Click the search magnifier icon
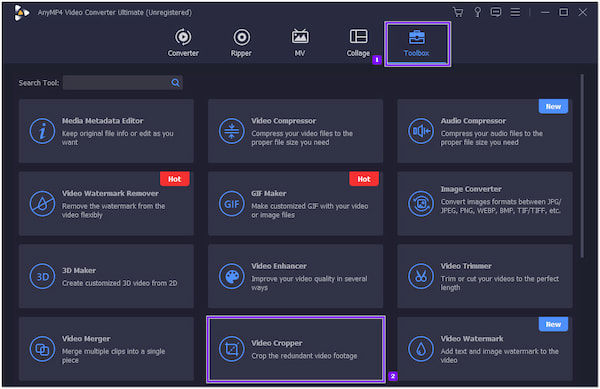 (175, 83)
